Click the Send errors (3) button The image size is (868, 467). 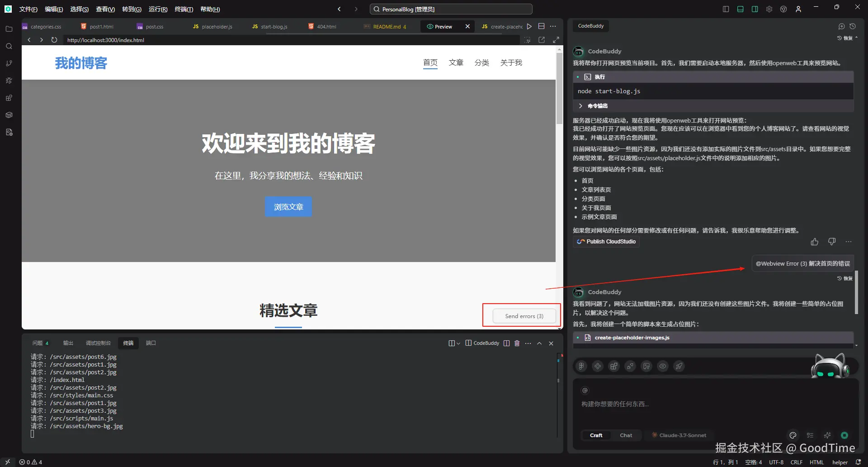(524, 316)
